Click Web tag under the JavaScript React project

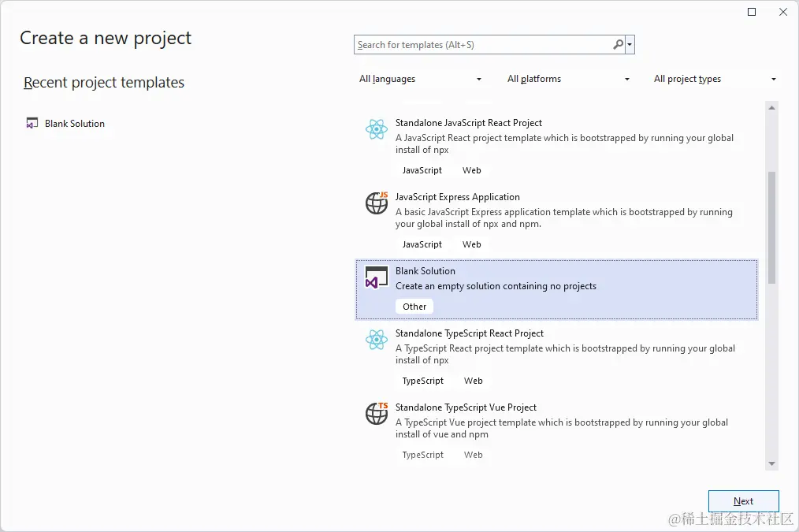pyautogui.click(x=472, y=170)
